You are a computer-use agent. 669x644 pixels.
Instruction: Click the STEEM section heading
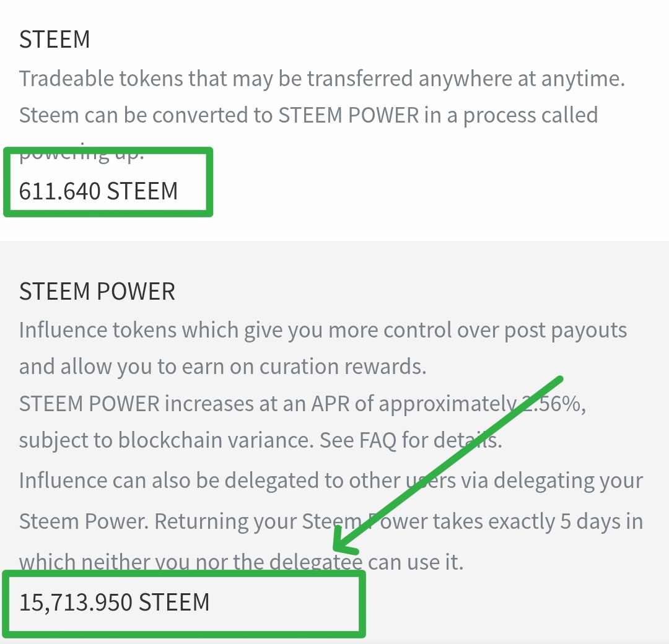click(x=55, y=39)
